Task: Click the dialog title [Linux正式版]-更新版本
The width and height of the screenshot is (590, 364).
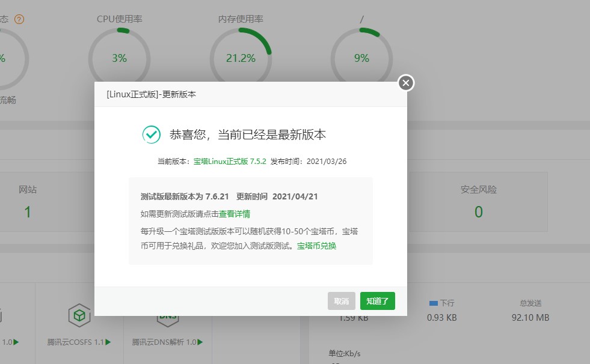Action: [152, 94]
